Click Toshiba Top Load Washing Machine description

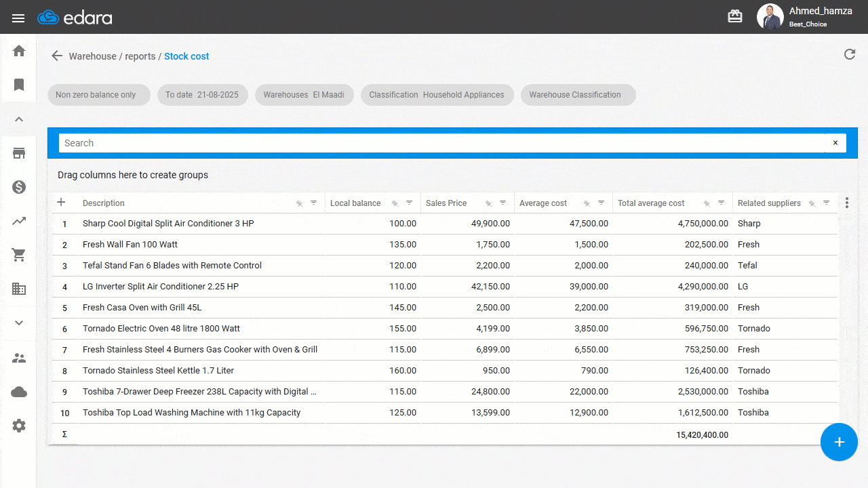[191, 413]
